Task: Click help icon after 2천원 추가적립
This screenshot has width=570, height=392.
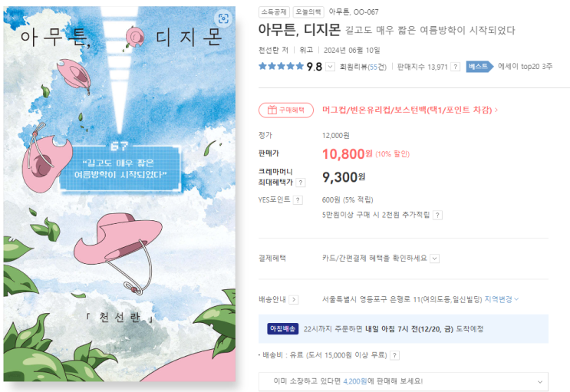Action: (437, 216)
